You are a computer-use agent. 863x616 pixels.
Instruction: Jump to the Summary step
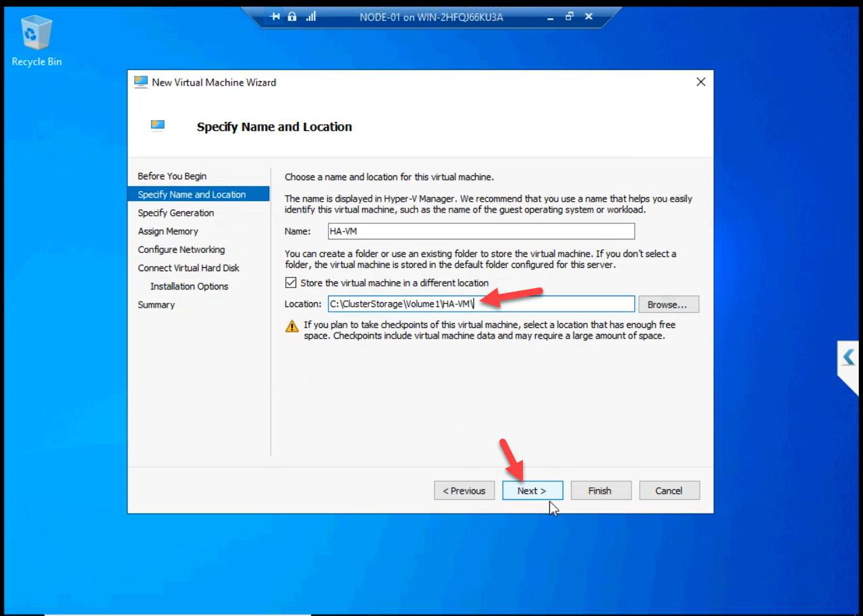[157, 304]
